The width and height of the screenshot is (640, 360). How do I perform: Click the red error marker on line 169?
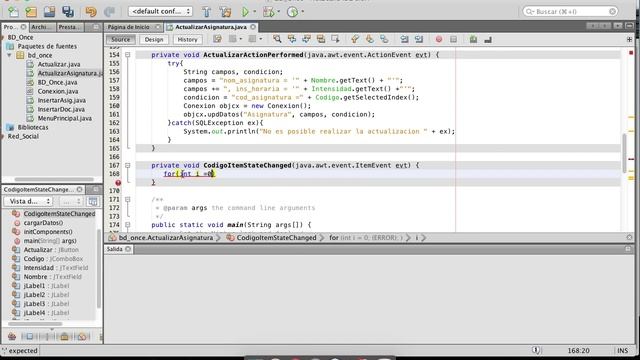(x=118, y=182)
